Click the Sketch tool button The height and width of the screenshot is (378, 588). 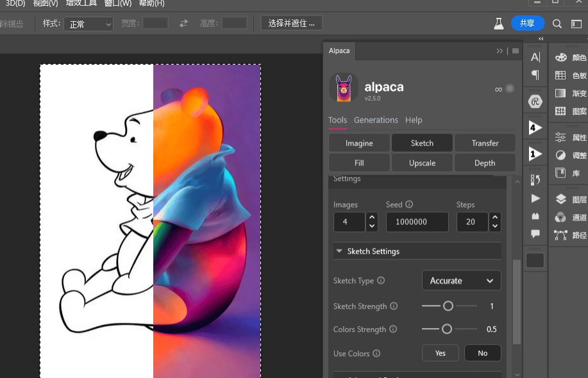point(422,143)
